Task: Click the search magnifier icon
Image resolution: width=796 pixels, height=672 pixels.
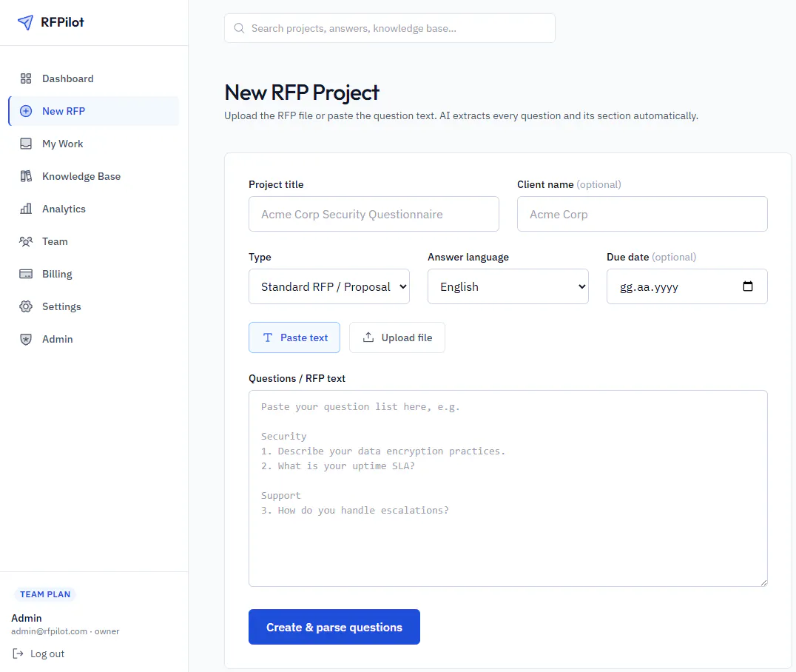Action: coord(239,28)
